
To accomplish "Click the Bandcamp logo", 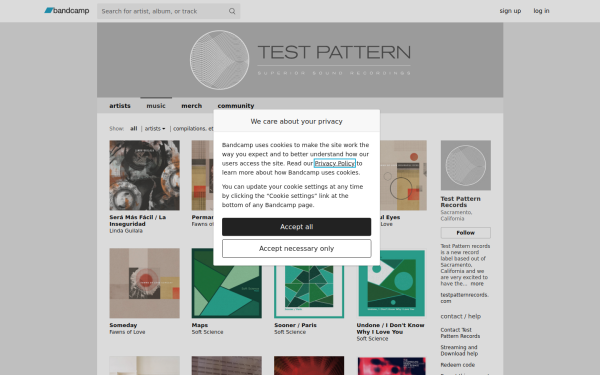I will 67,11.
